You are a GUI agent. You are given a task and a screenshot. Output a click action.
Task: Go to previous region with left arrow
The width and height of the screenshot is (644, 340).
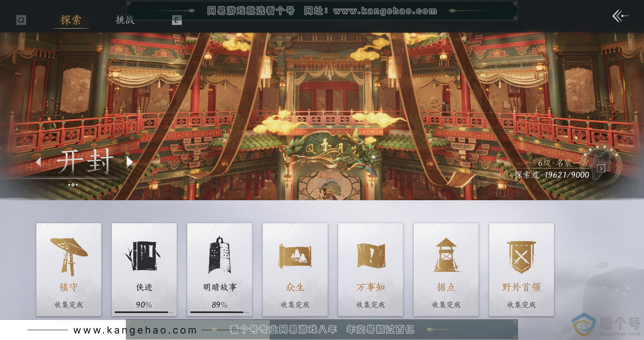pos(38,162)
